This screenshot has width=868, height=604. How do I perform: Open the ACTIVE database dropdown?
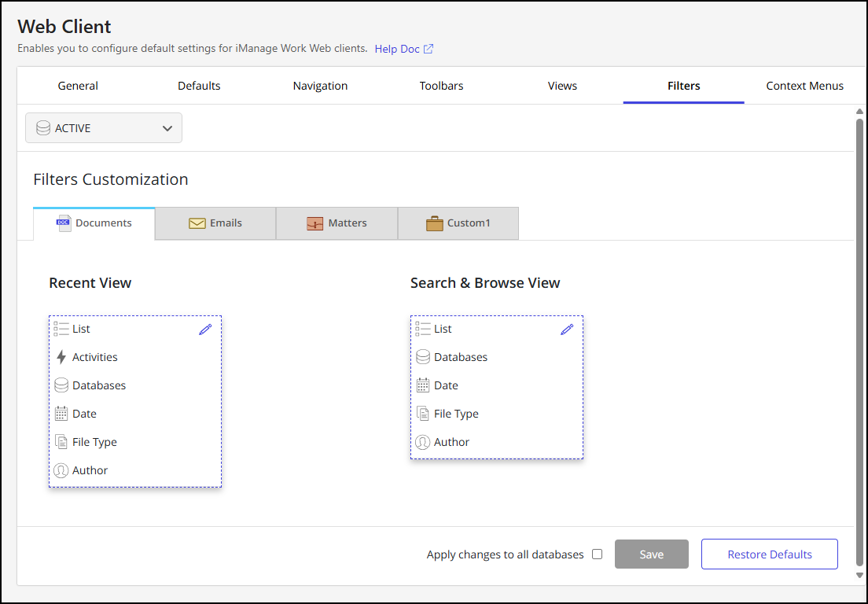(x=104, y=128)
